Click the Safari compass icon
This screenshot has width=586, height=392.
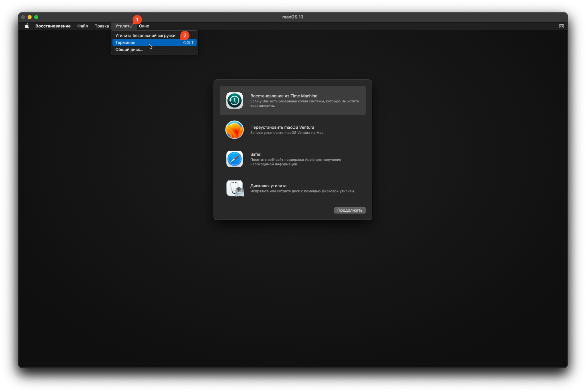pyautogui.click(x=234, y=159)
